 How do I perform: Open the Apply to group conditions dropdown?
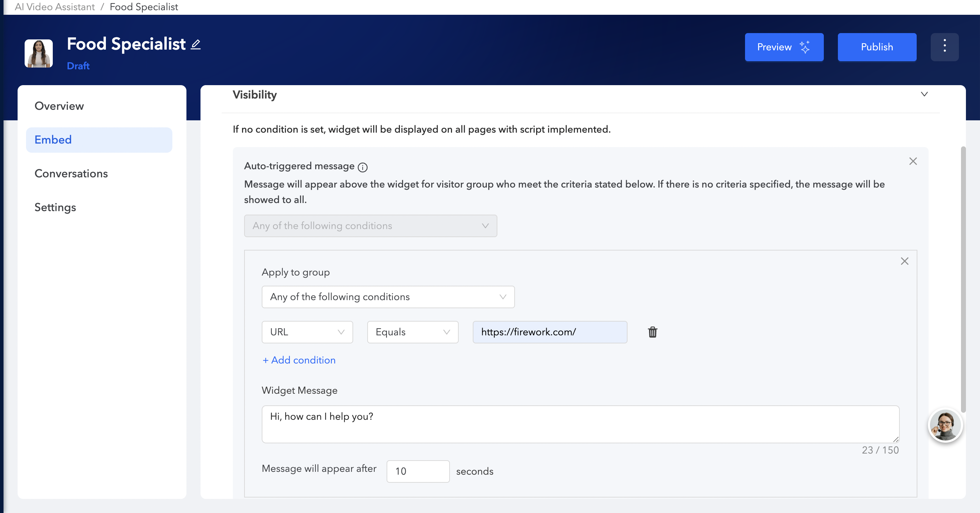388,297
